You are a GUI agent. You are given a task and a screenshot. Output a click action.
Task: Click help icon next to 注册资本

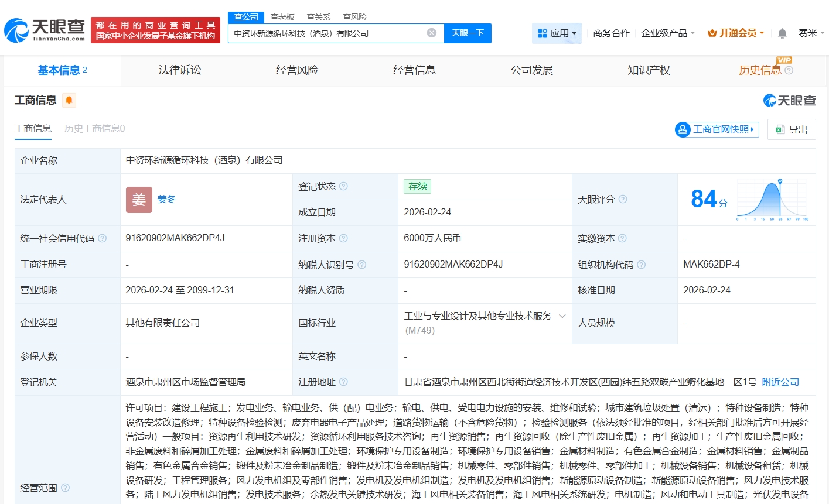tap(343, 238)
